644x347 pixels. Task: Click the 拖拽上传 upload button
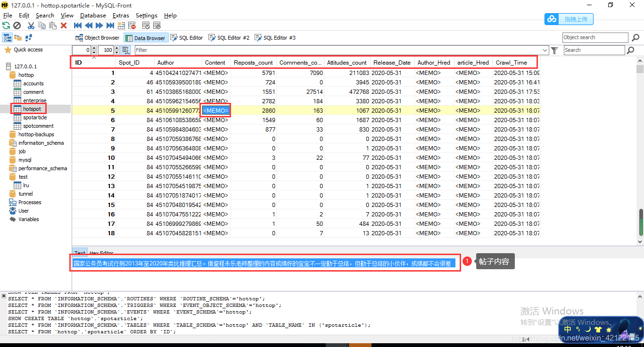pyautogui.click(x=569, y=19)
